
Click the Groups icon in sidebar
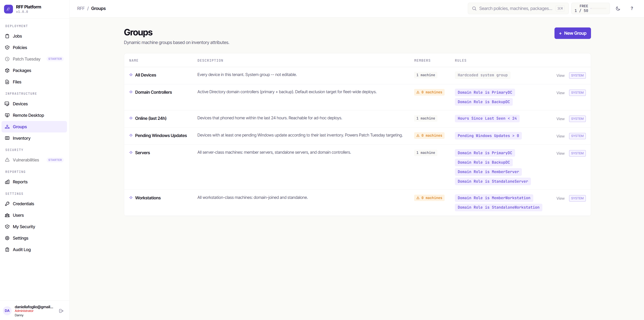click(x=7, y=127)
